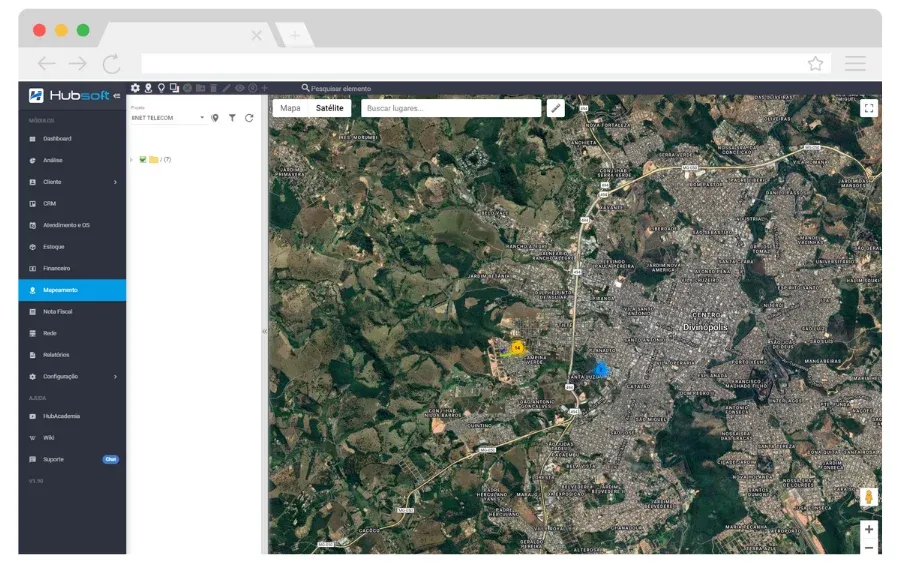
Task: Click the Hubsoft logo
Action: pyautogui.click(x=69, y=95)
